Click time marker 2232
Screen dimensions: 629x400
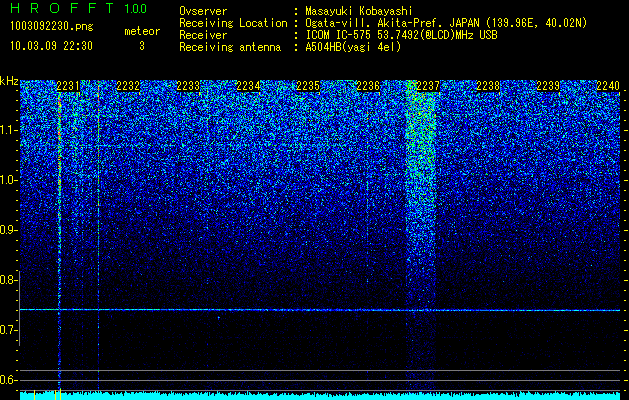(x=128, y=86)
